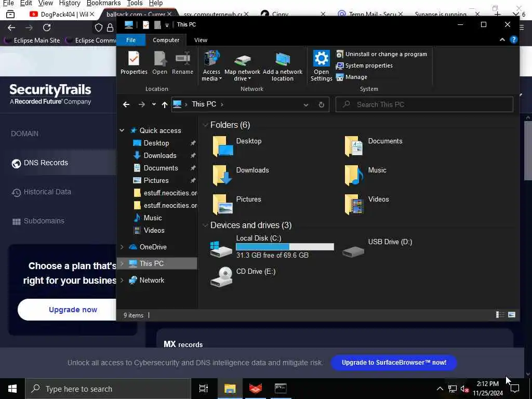Click Upgrade to SurfaceBrowser now button
Image resolution: width=532 pixels, height=399 pixels.
click(394, 362)
